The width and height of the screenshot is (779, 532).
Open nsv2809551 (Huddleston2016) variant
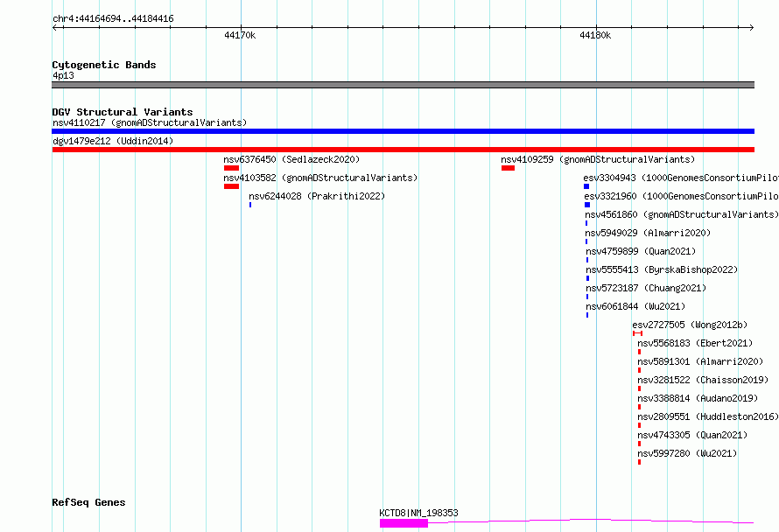pyautogui.click(x=708, y=416)
